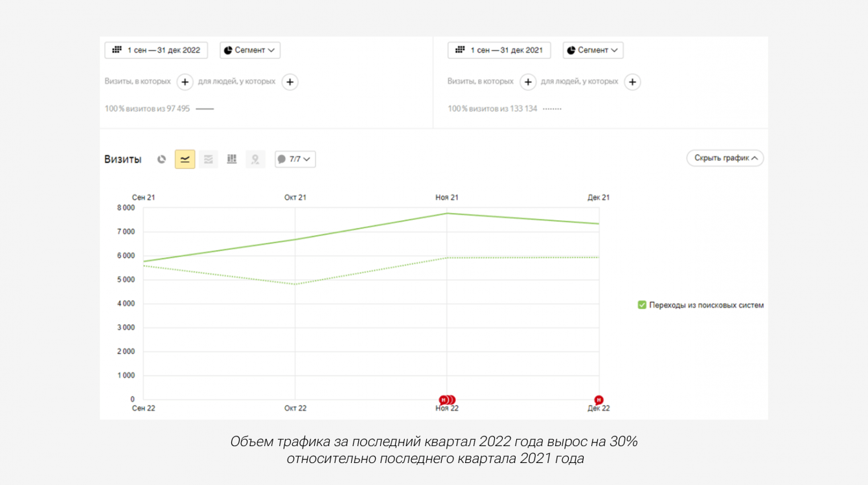Click the red annotation marker at Дек 22
The width and height of the screenshot is (868, 485).
(x=599, y=400)
